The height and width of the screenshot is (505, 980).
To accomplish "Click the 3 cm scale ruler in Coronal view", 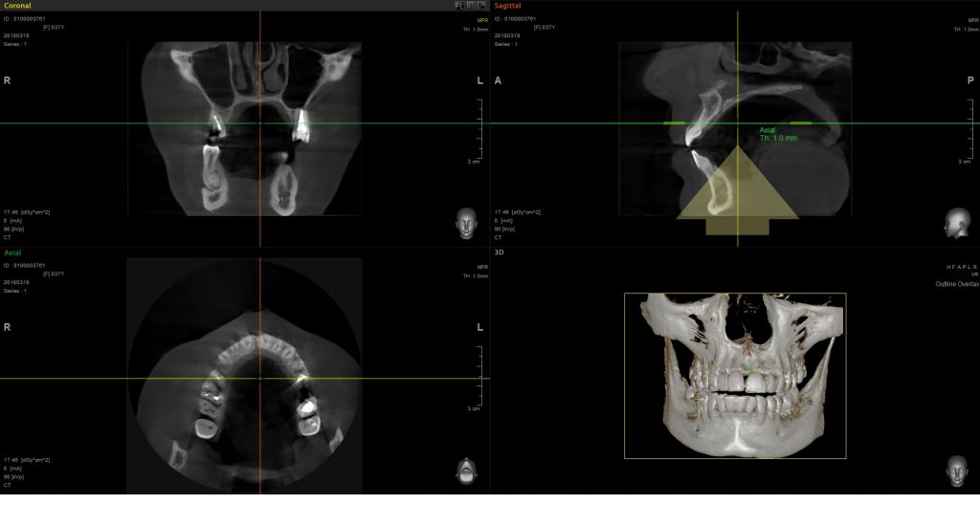I will [x=479, y=131].
